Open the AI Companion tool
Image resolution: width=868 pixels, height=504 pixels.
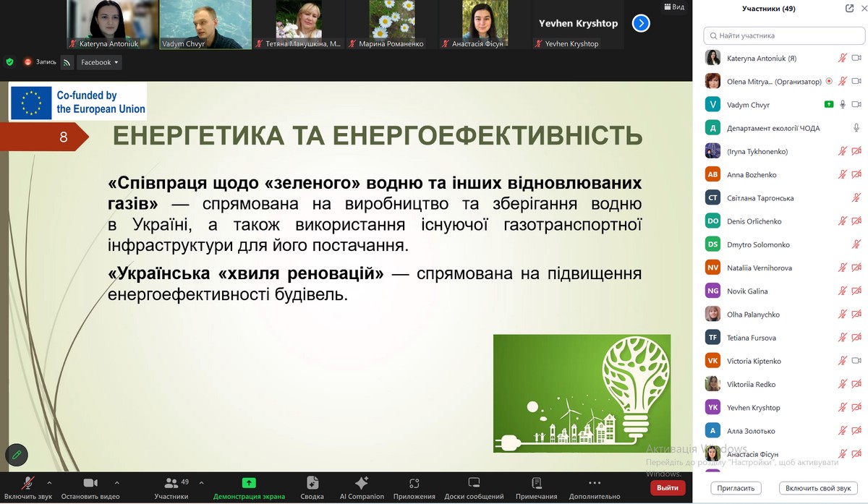tap(362, 483)
